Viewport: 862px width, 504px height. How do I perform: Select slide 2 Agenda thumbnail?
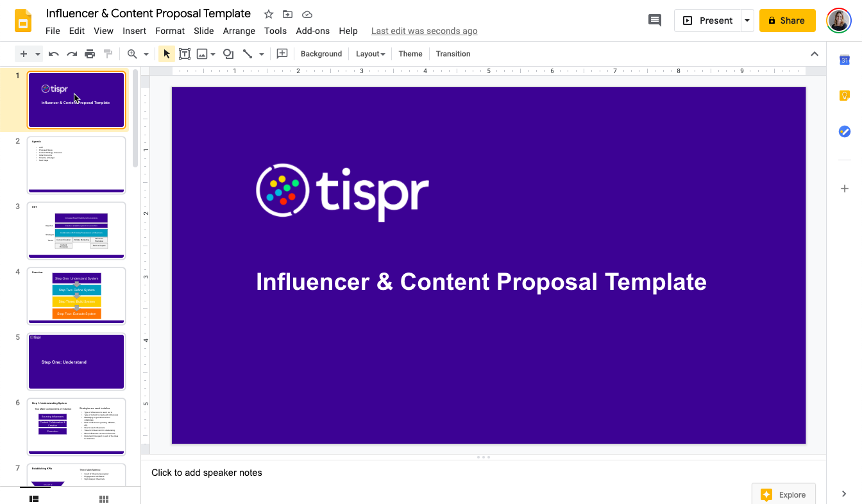[76, 165]
